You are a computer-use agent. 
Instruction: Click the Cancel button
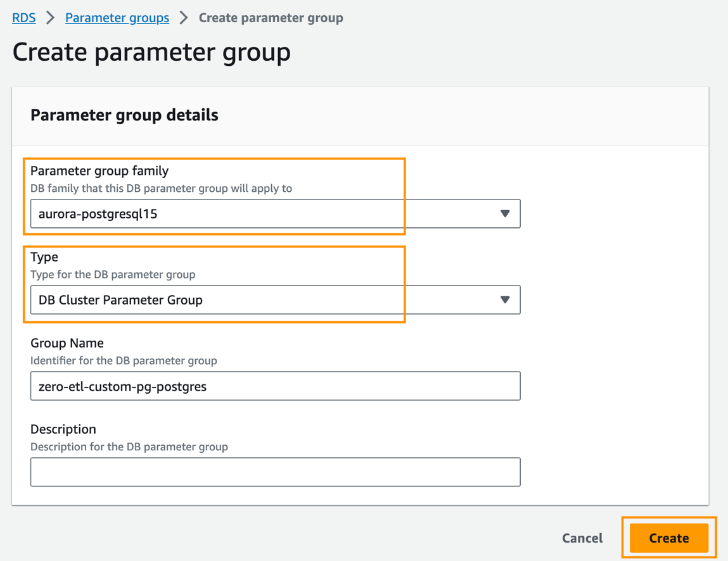582,538
